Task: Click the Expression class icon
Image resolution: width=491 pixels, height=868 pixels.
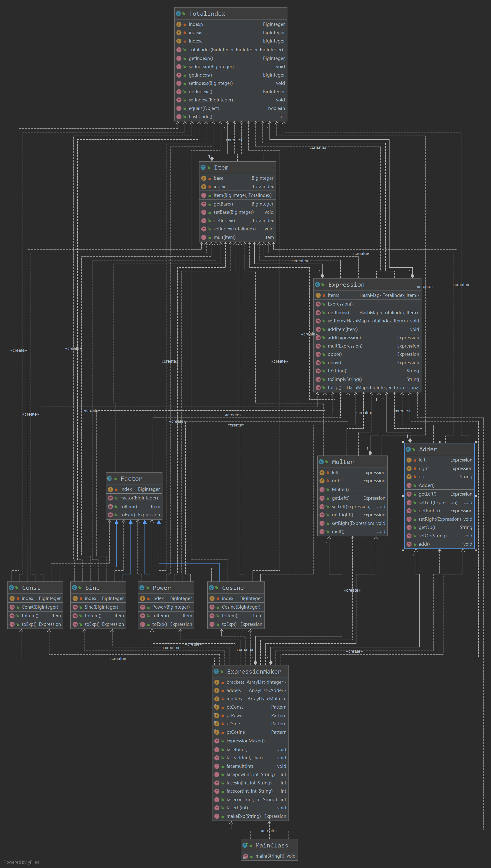Action: coord(317,285)
